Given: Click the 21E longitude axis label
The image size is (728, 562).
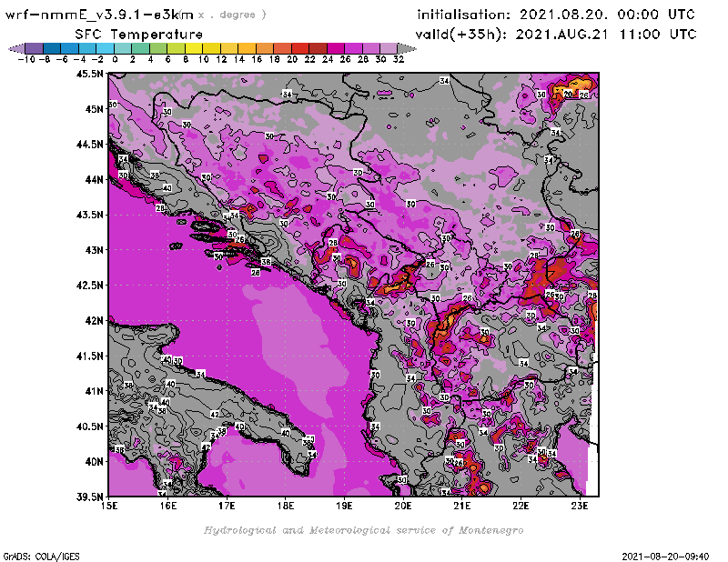Looking at the screenshot, I should (x=462, y=506).
